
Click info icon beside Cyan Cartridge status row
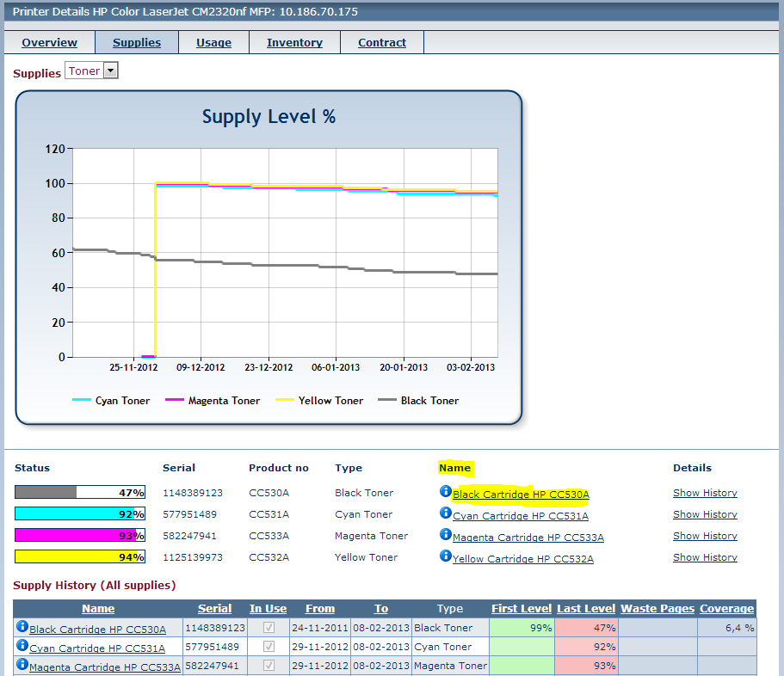tap(445, 513)
